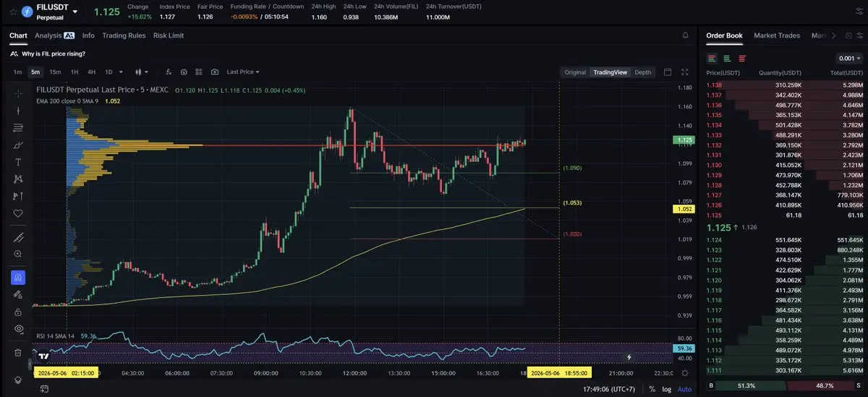
Task: Click the clock-style icon beside indicators button
Action: coord(184,72)
